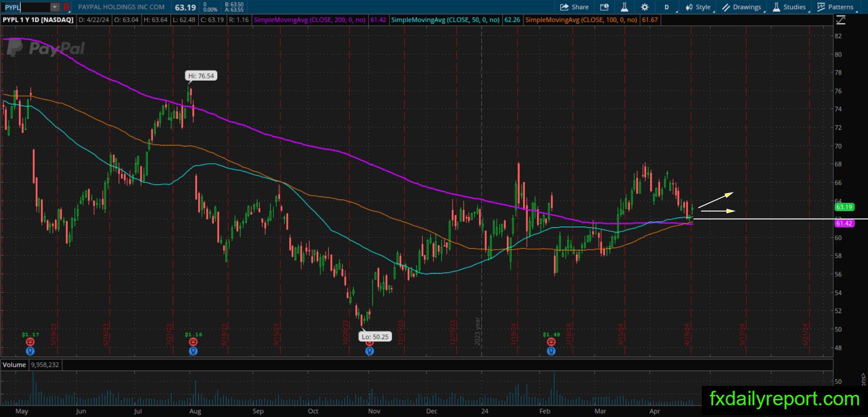Click the 'D: 4/22/24' date readout
The width and height of the screenshot is (868, 417).
tap(95, 20)
